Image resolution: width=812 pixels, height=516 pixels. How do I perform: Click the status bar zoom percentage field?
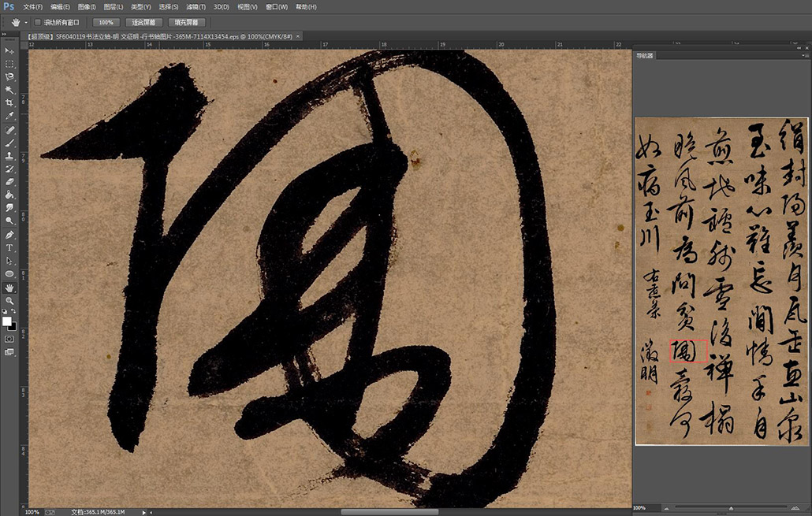(32, 512)
